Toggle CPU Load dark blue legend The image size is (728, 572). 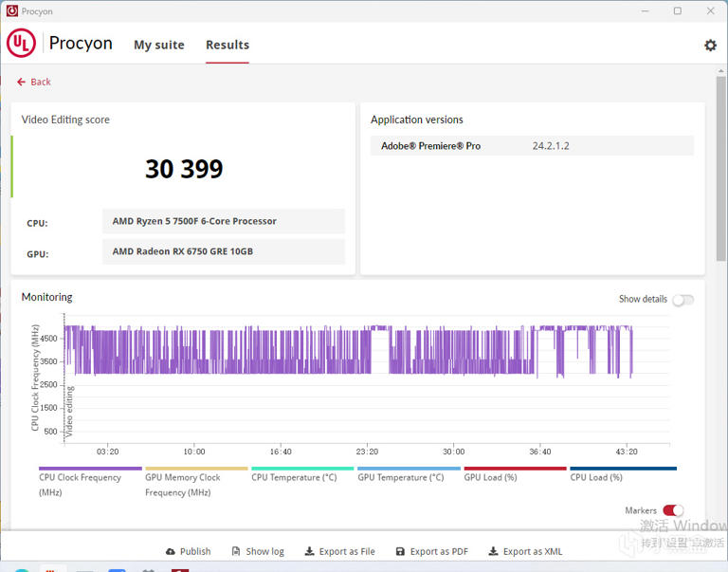click(623, 475)
